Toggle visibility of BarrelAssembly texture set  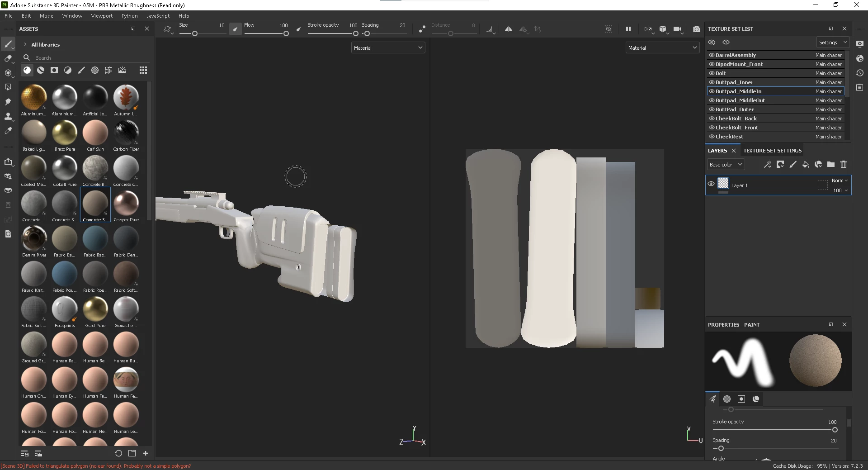point(712,55)
